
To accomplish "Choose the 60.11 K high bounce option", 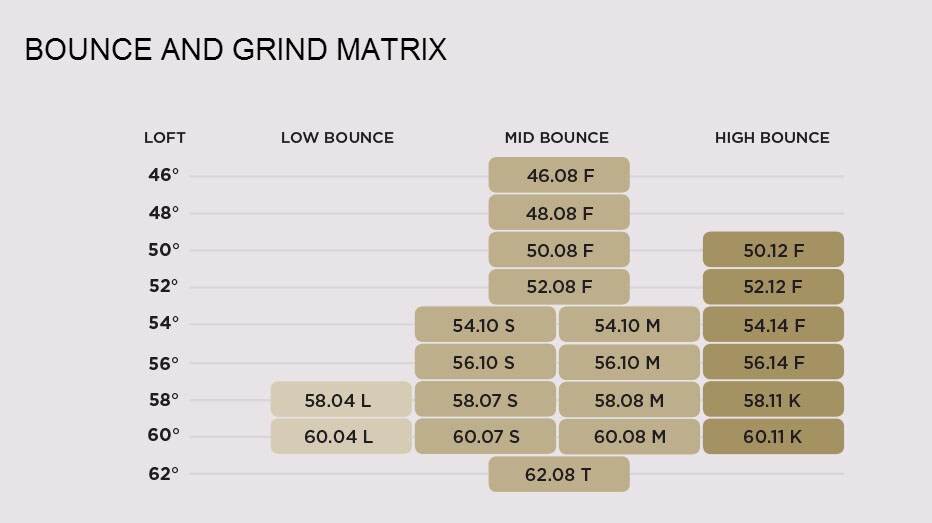I will [x=773, y=436].
